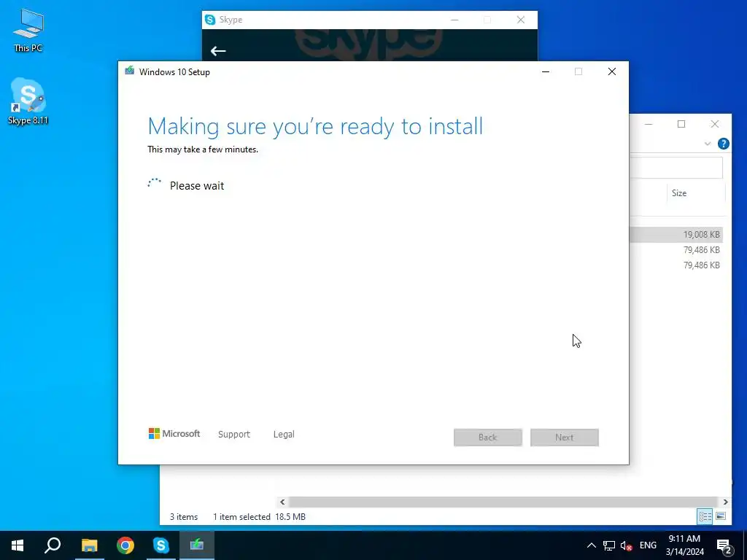
Task: Open the Windows Start menu
Action: (18, 545)
